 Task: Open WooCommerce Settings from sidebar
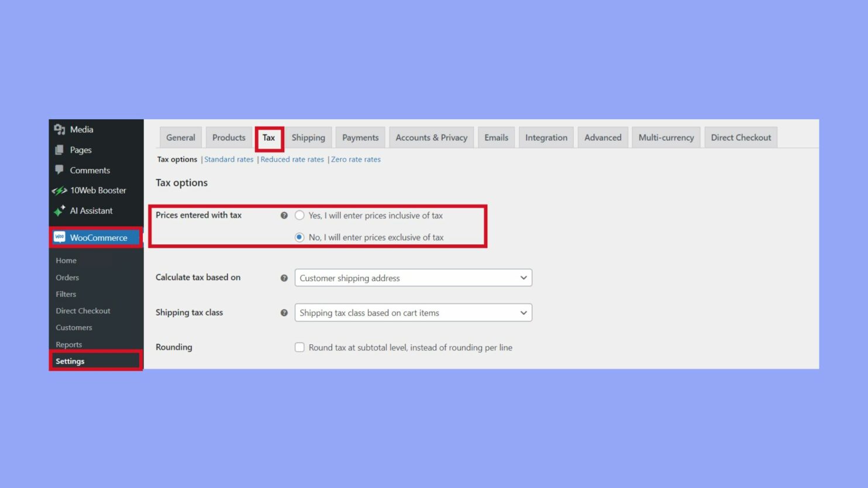tap(70, 361)
